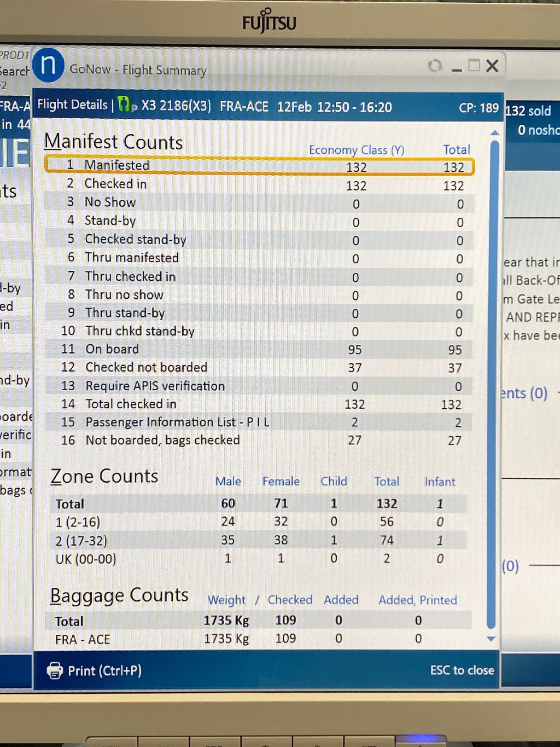This screenshot has width=560, height=747.
Task: Click the Economy Class (Y) column header
Action: 356,150
